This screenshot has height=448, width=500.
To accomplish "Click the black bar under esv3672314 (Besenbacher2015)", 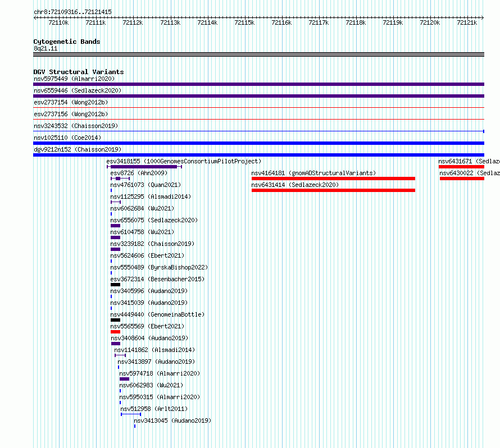I will (115, 285).
